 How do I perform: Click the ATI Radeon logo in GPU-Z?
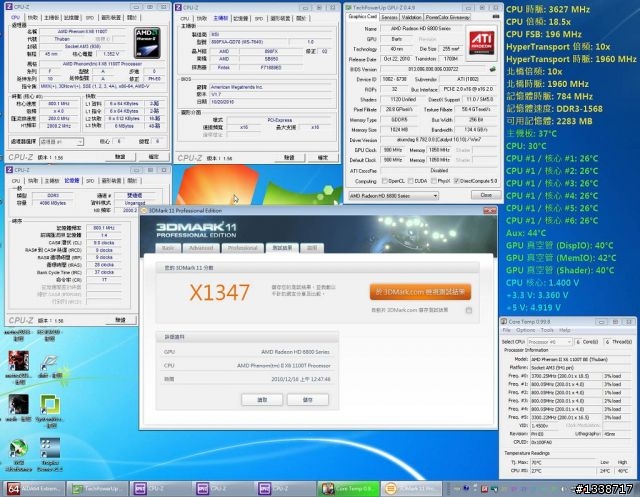pyautogui.click(x=482, y=42)
